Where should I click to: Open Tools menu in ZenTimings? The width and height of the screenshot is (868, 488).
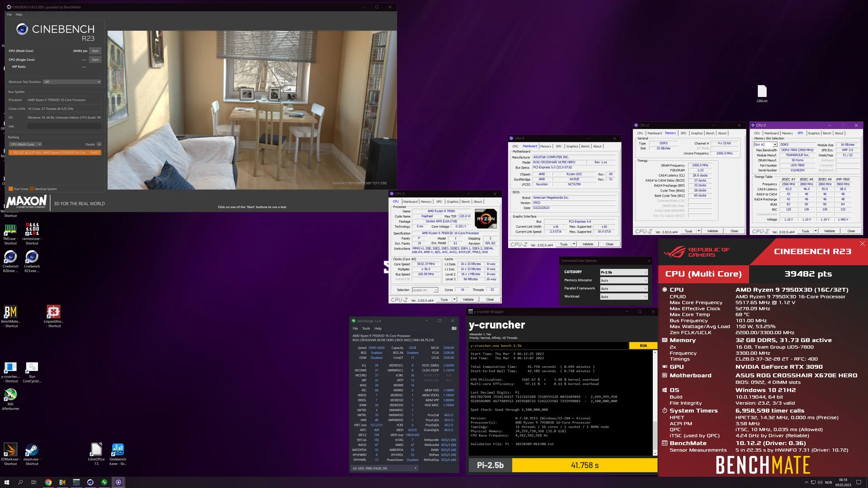pos(366,328)
